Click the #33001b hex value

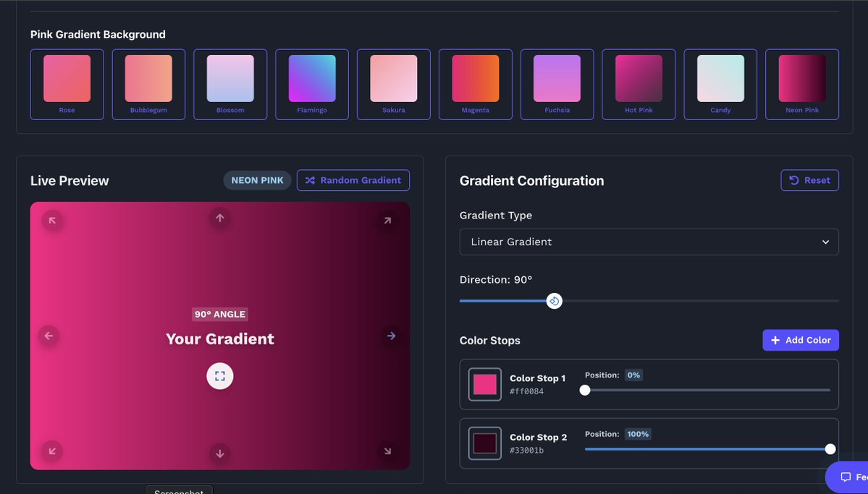coord(526,451)
